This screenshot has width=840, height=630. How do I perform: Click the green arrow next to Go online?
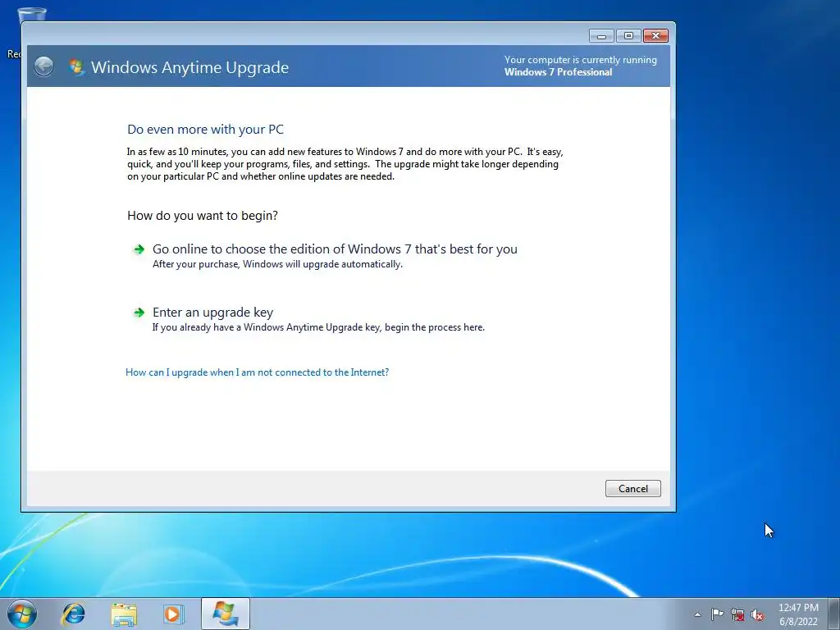click(x=139, y=249)
